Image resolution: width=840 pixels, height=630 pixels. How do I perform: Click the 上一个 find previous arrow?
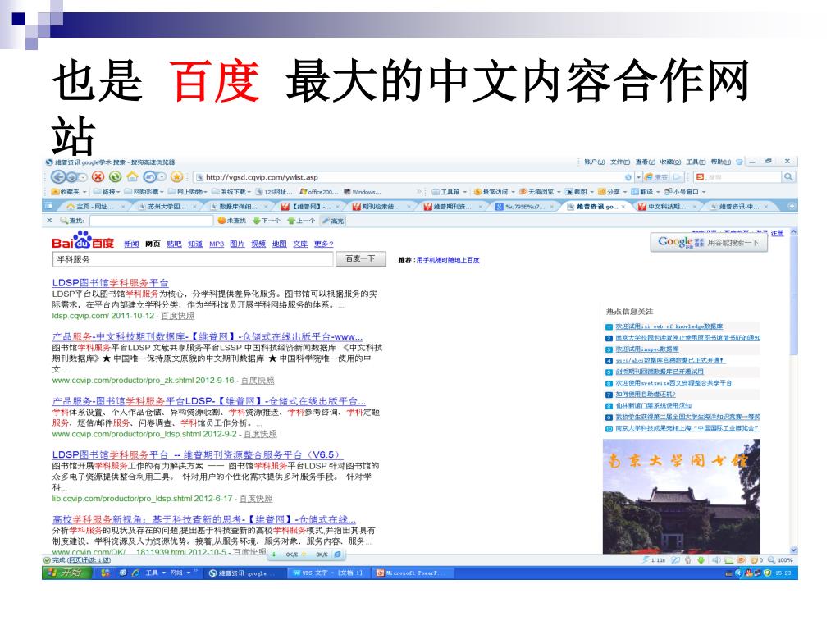coord(291,220)
